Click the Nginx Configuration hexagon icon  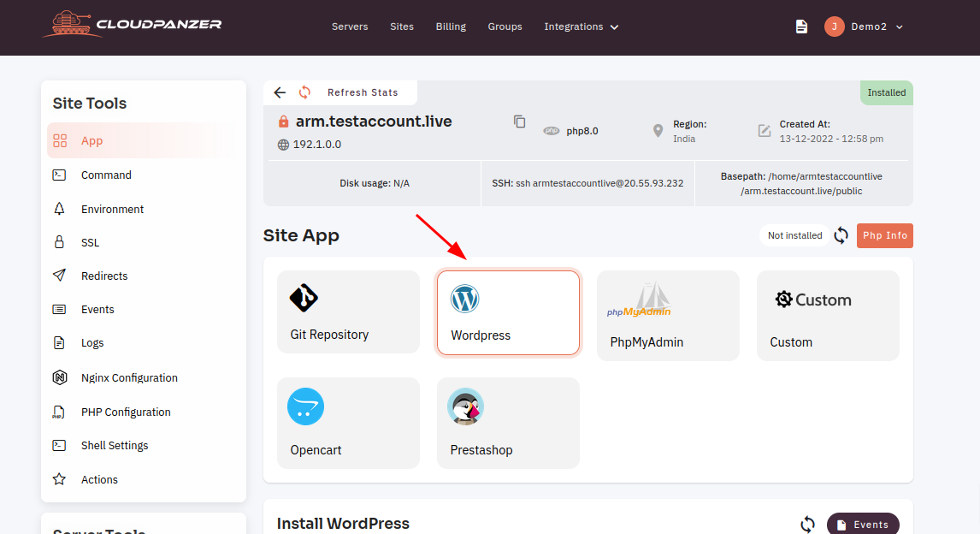click(59, 377)
